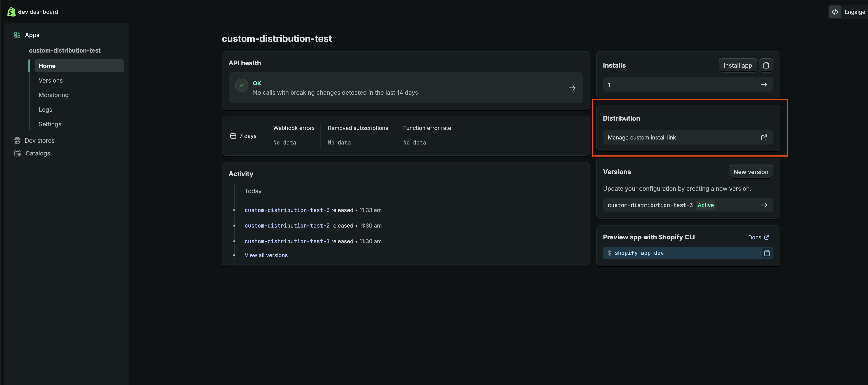Open Monitoring in the sidebar
The width and height of the screenshot is (868, 385).
click(x=54, y=95)
